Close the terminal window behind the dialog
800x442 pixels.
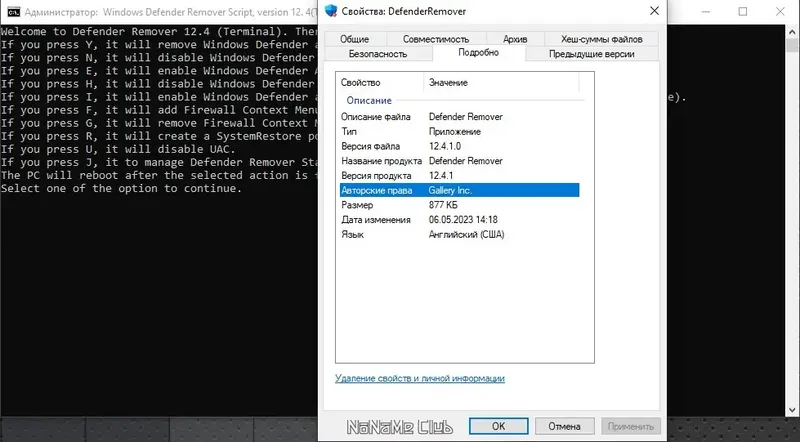click(x=780, y=11)
